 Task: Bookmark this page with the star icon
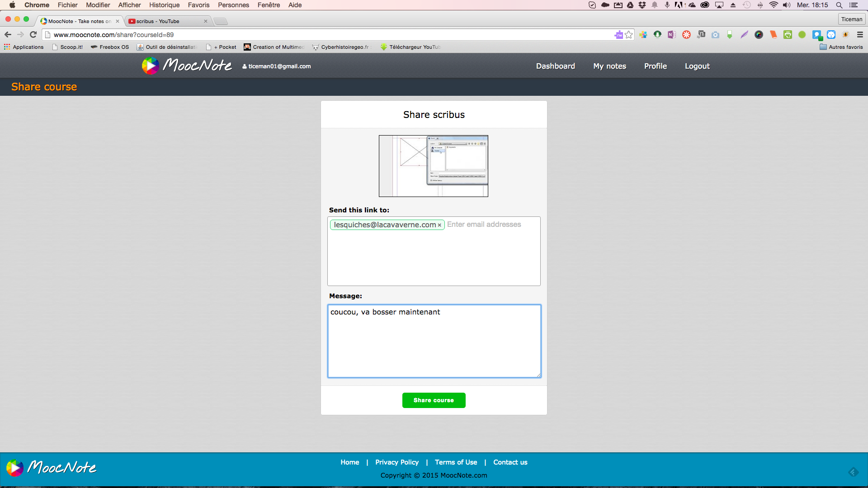tap(629, 35)
